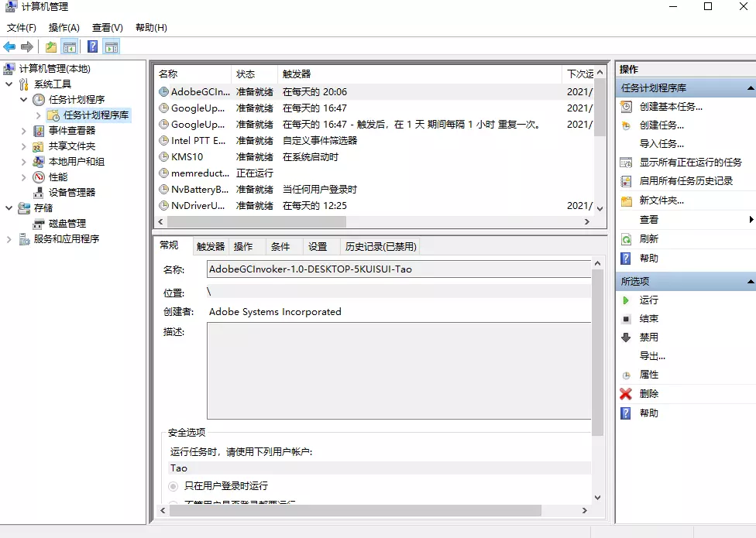This screenshot has width=756, height=538.
Task: Click 导入任务... action link
Action: 661,143
